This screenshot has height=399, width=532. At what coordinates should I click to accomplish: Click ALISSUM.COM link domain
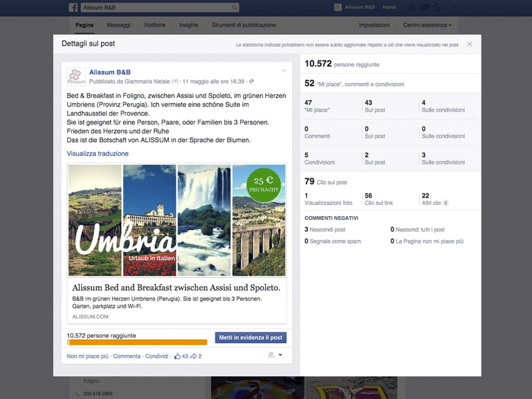(90, 317)
